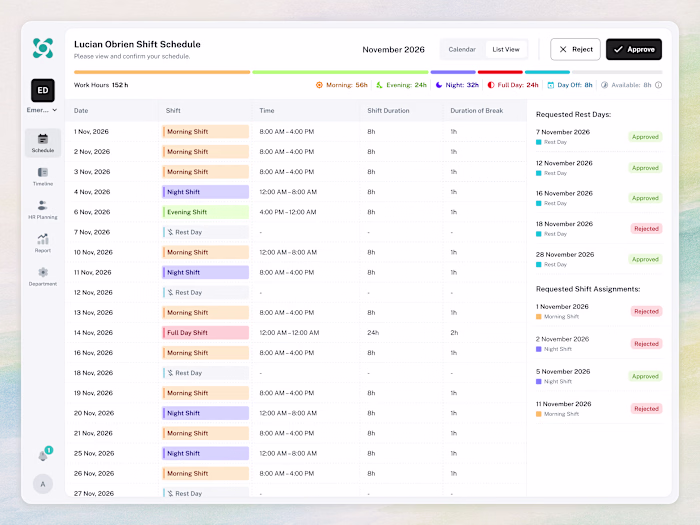700x525 pixels.
Task: Click the Evening hours icon
Action: tap(379, 85)
